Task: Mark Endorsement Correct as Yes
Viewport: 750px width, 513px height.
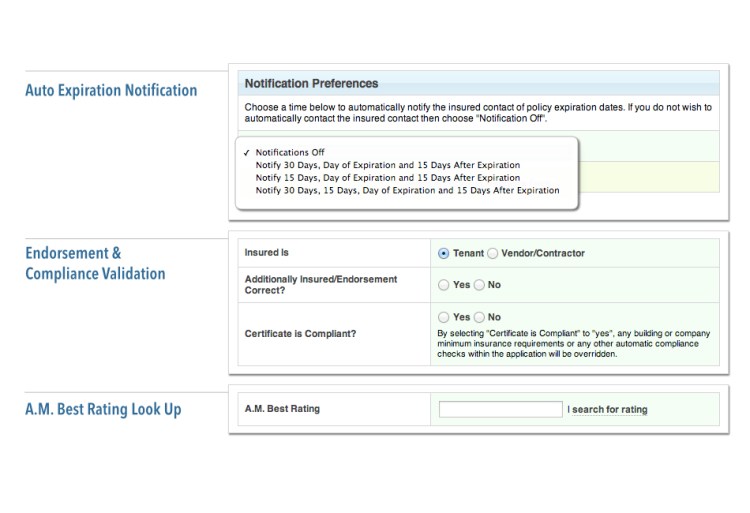Action: point(444,285)
